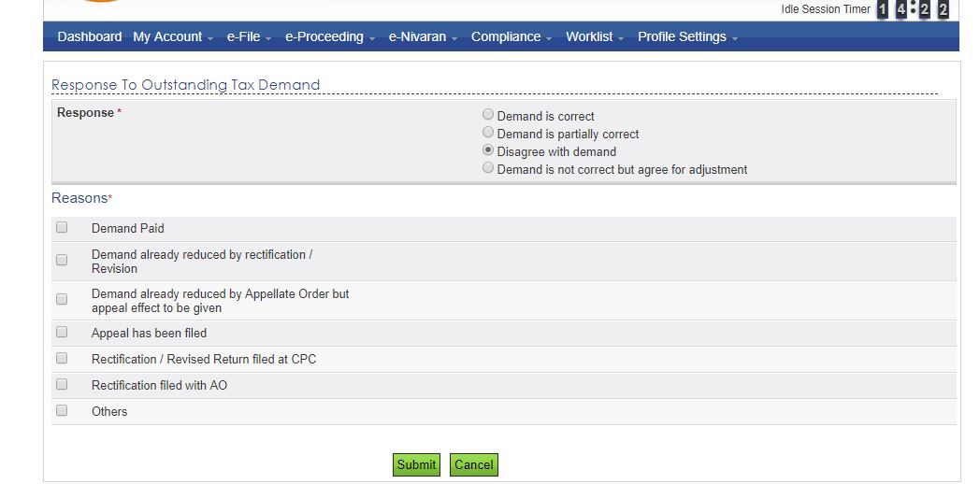Open the Profile Settings dropdown

pos(687,36)
